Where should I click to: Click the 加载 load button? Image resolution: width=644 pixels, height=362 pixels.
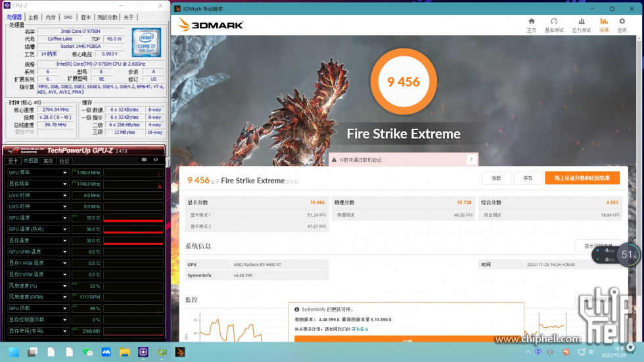coord(495,178)
